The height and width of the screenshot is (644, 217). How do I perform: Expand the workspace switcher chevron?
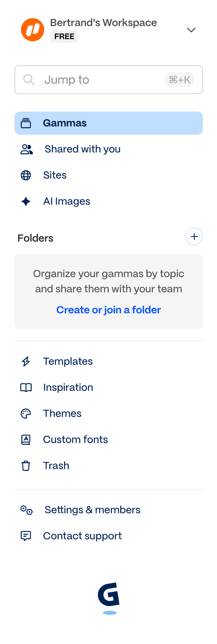click(191, 30)
